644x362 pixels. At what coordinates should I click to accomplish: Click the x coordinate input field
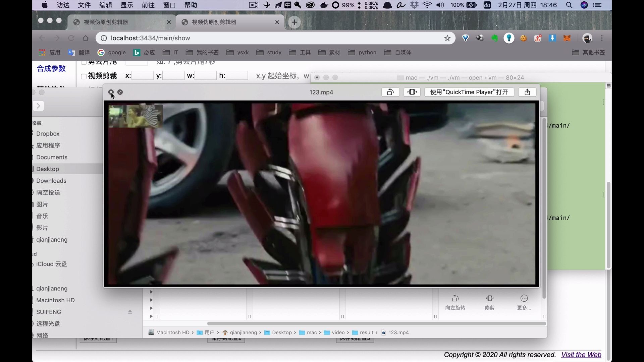click(x=143, y=76)
